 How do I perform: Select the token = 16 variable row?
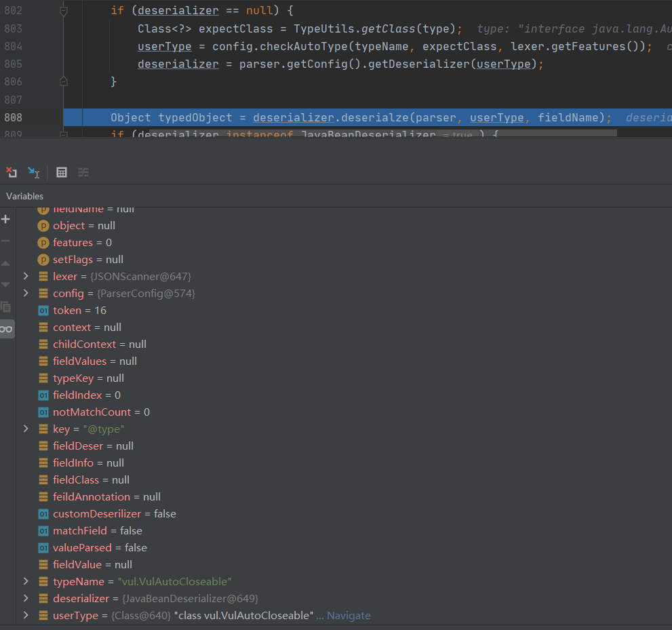point(79,311)
